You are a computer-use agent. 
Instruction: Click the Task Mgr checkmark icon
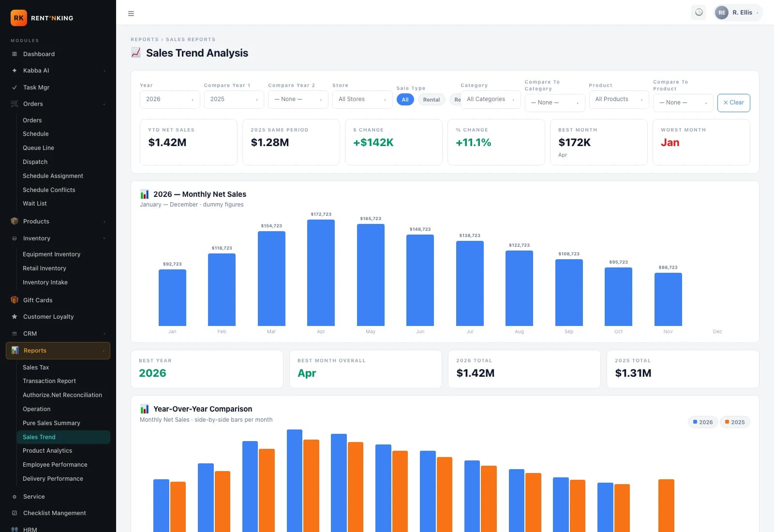[15, 88]
